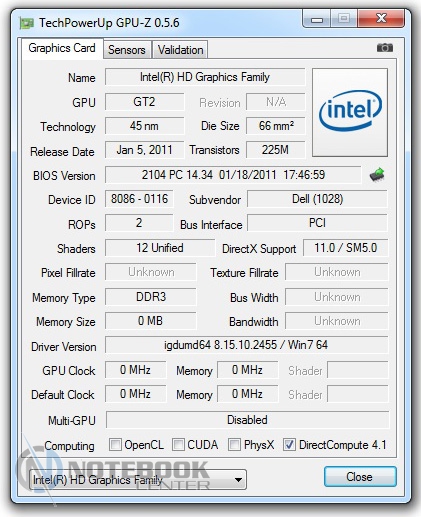This screenshot has height=517, width=421.
Task: Enable the OpenCL checkbox
Action: click(x=115, y=445)
